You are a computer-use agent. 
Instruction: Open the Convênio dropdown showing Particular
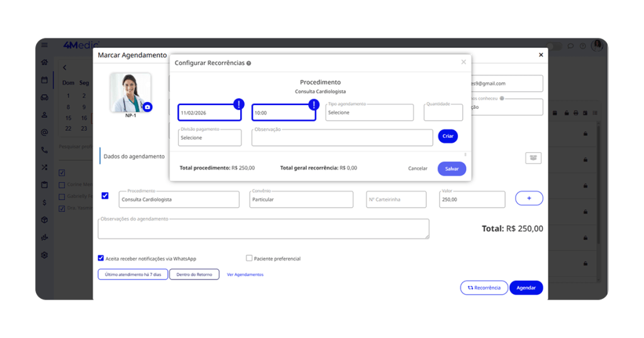[x=301, y=200]
